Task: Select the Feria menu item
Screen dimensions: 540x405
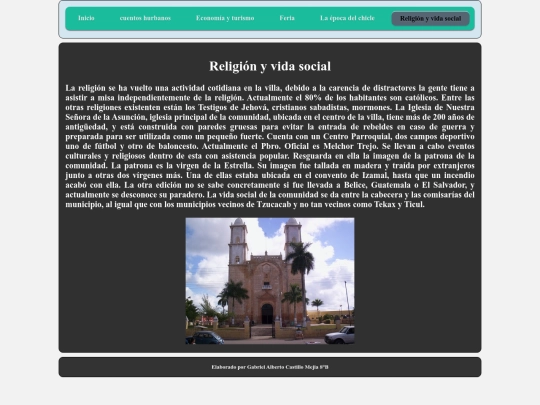Action: (287, 18)
